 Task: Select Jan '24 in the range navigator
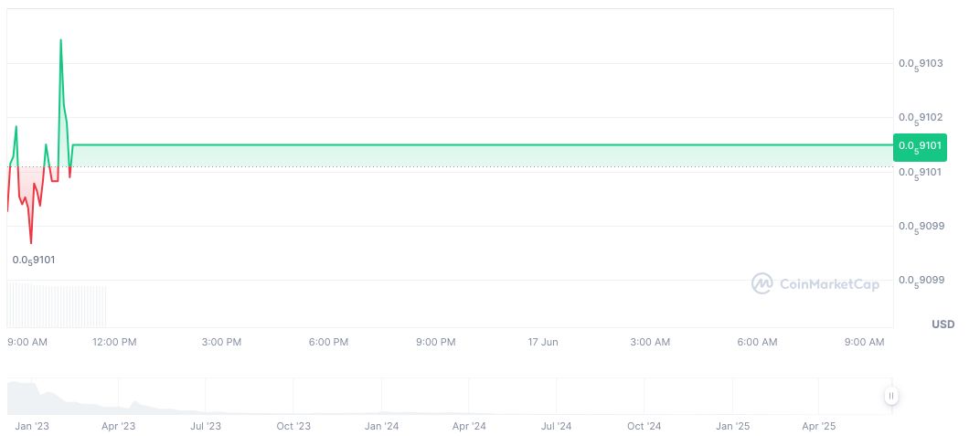(x=381, y=426)
